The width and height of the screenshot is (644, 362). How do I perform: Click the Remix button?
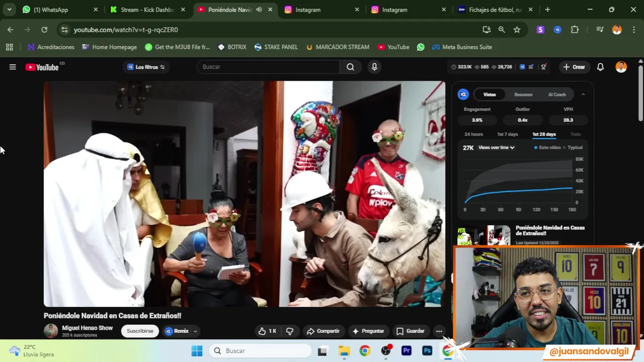[x=177, y=331]
